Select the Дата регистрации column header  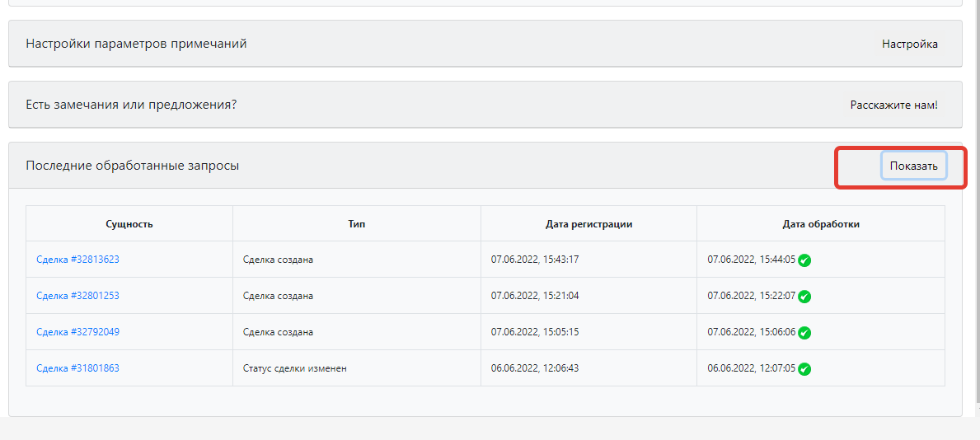coord(588,224)
